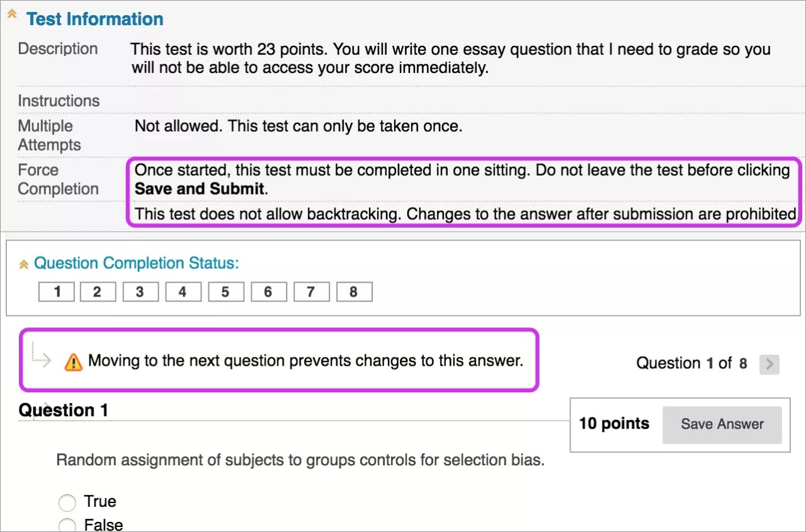This screenshot has width=806, height=532.
Task: Collapse the Test Information section chevron
Action: 11,15
